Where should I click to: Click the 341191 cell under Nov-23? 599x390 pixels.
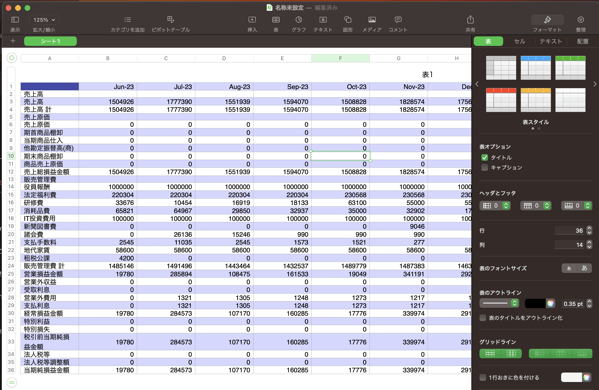pos(398,274)
